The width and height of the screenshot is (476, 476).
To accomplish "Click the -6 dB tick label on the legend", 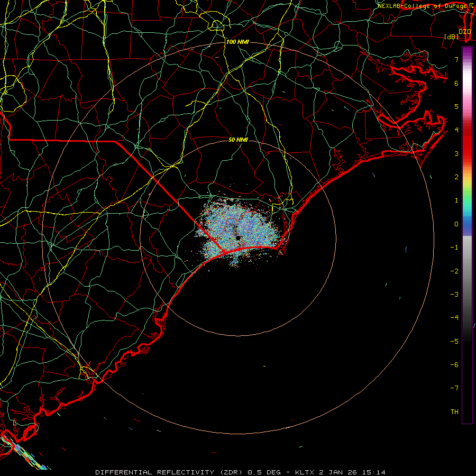I will [454, 364].
